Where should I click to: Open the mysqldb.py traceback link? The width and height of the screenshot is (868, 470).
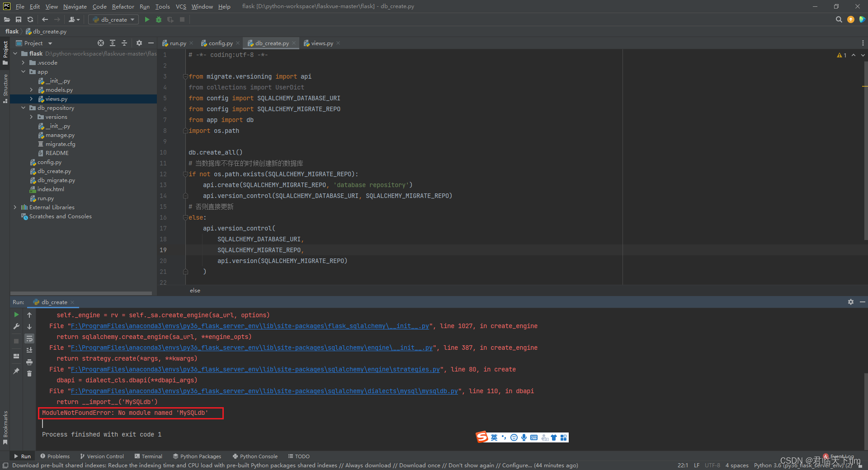[264, 391]
